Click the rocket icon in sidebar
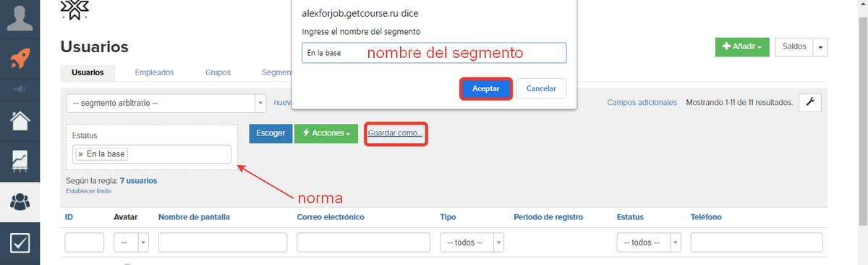868x265 pixels. point(20,58)
